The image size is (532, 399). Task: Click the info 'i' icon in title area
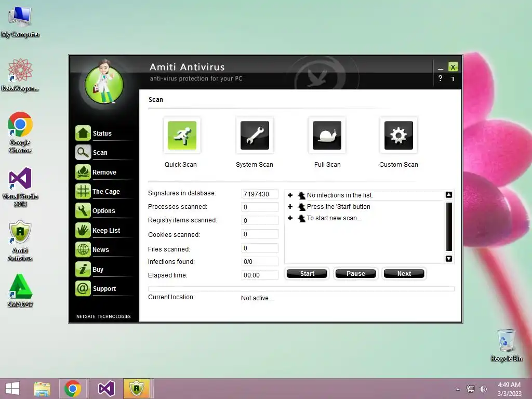[x=453, y=78]
